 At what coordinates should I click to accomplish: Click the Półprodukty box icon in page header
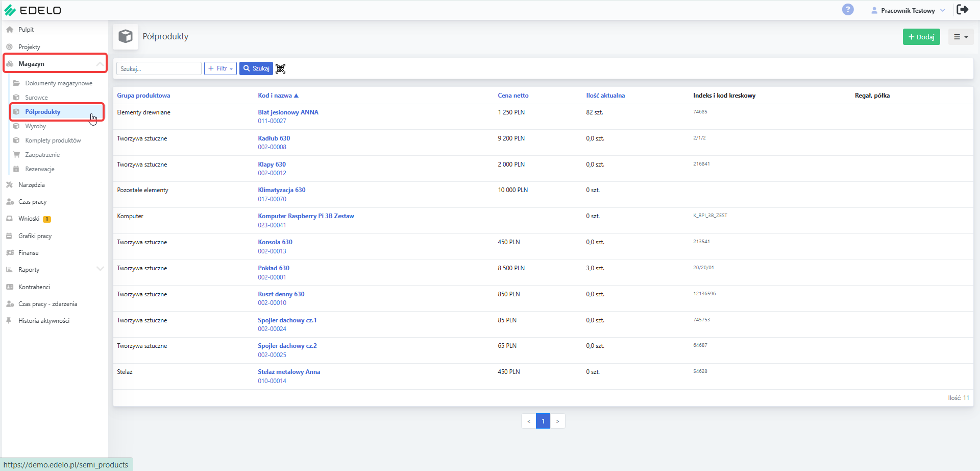126,36
